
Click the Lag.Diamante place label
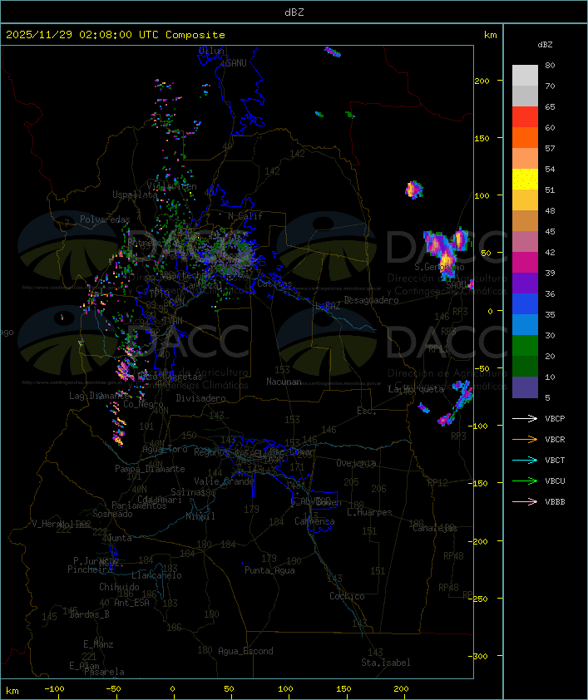(x=100, y=396)
